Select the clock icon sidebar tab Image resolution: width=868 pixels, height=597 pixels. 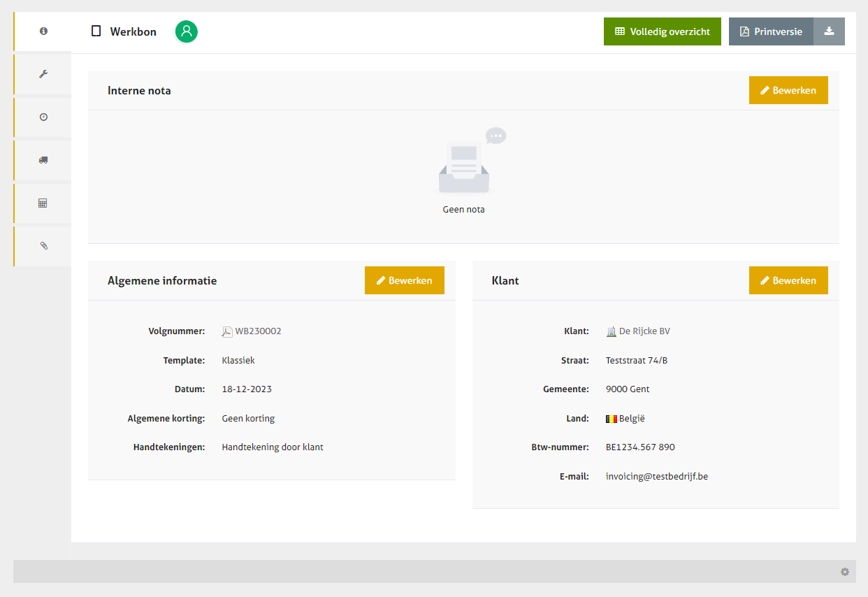coord(43,117)
